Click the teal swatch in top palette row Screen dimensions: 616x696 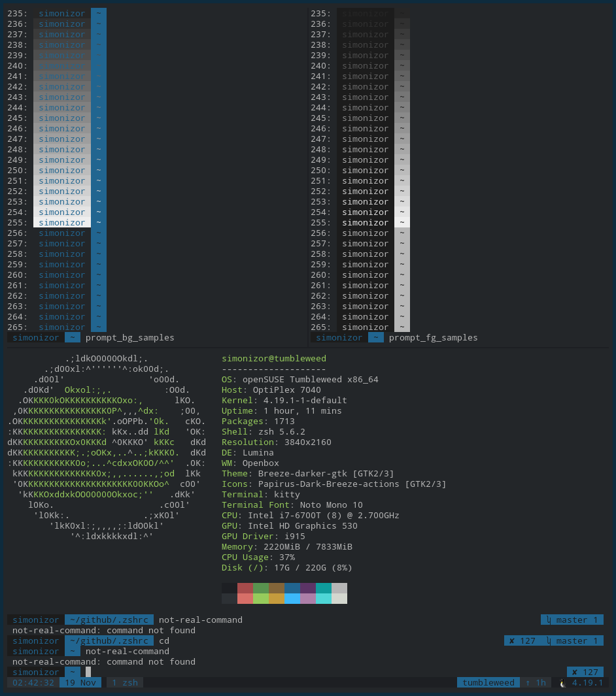pyautogui.click(x=323, y=588)
